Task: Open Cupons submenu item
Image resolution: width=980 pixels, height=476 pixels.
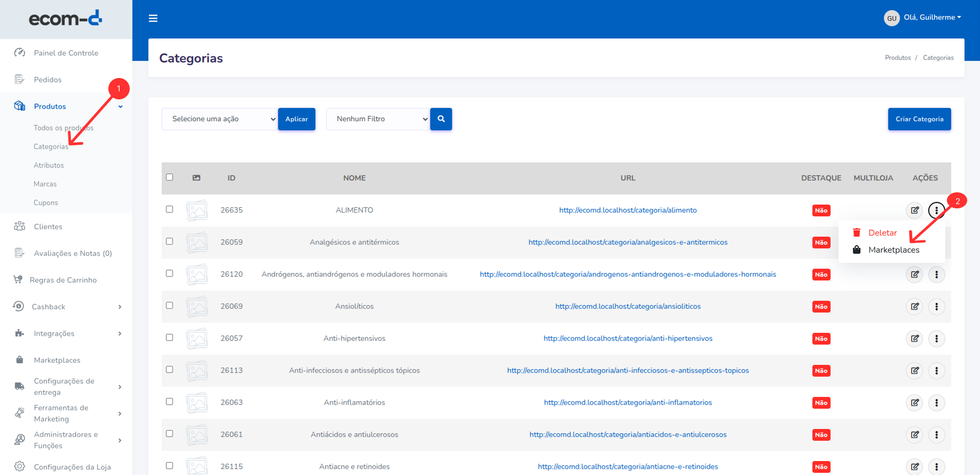Action: (x=45, y=202)
